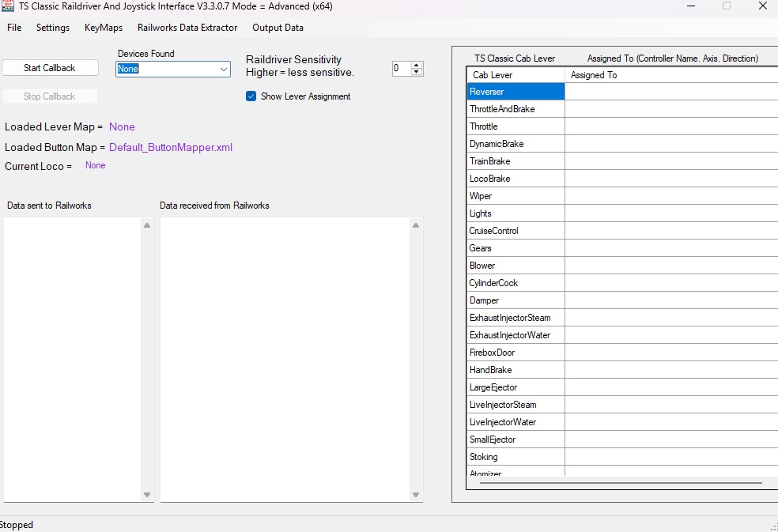This screenshot has width=778, height=532.
Task: Select the CruiseControl lever row
Action: 516,231
